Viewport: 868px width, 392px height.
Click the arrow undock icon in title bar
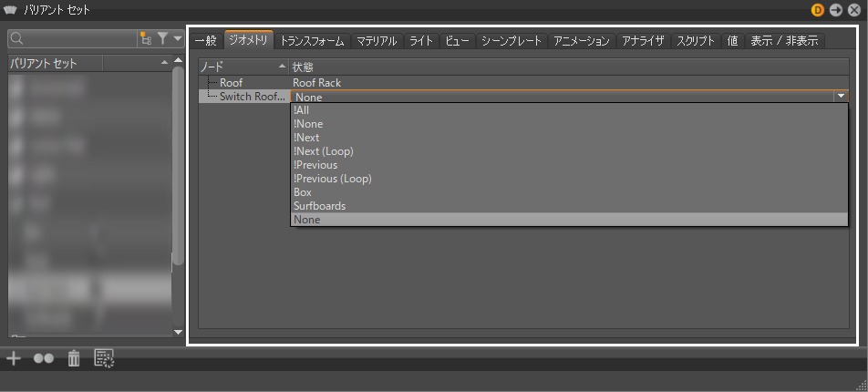coord(836,9)
